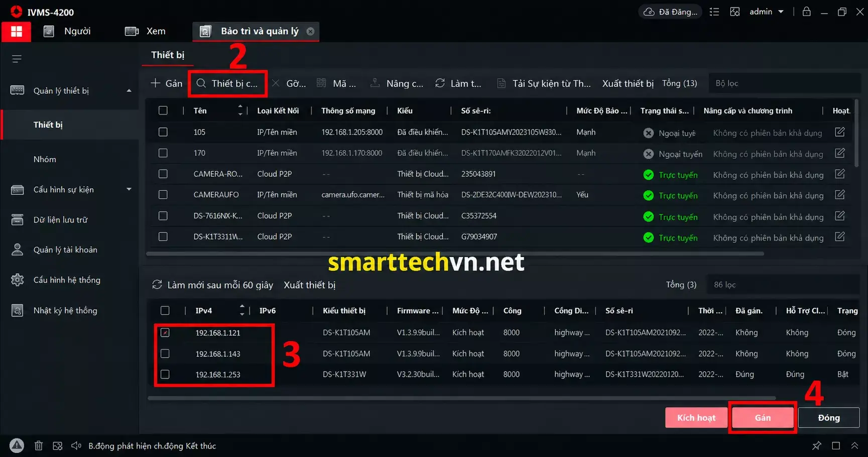Edit CAMERAUFO device with pencil icon
Viewport: 868px width, 457px height.
840,195
